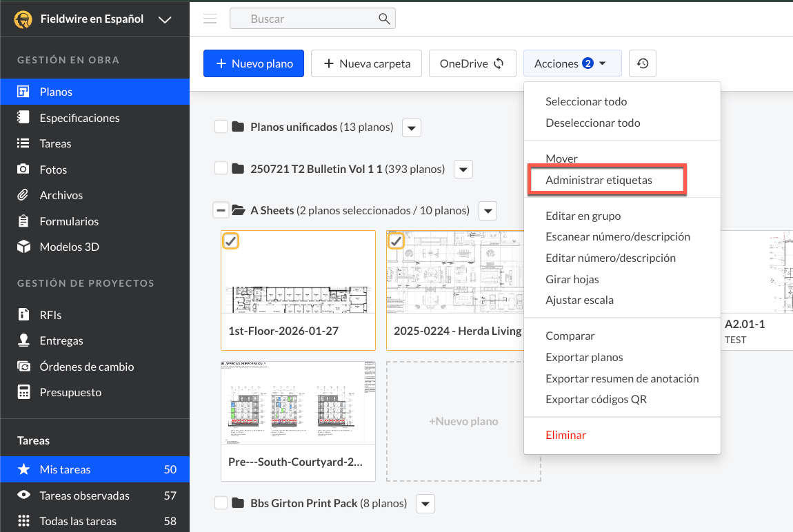Open the A Sheets folder dropdown arrow

click(488, 210)
